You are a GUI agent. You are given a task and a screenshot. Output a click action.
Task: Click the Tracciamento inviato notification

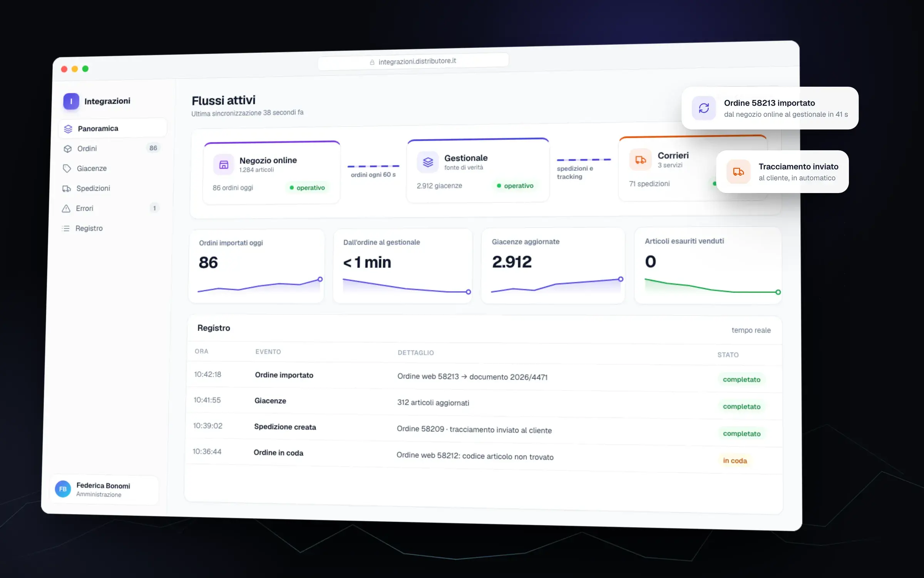pos(782,172)
